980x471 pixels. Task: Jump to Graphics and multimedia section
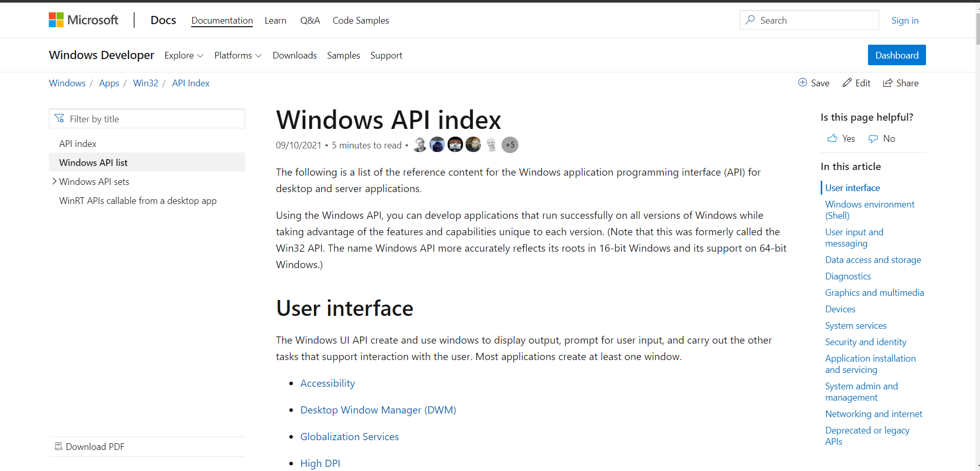click(x=875, y=293)
